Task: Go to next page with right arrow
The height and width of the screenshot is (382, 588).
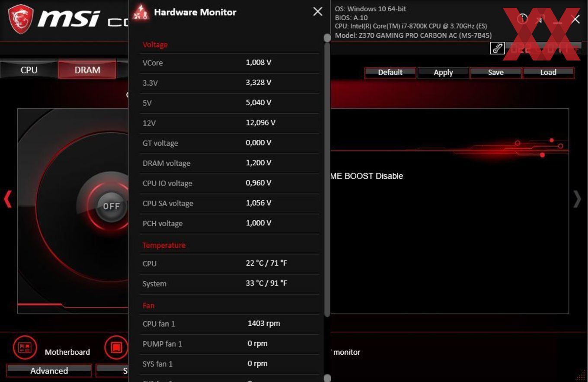Action: pyautogui.click(x=577, y=199)
